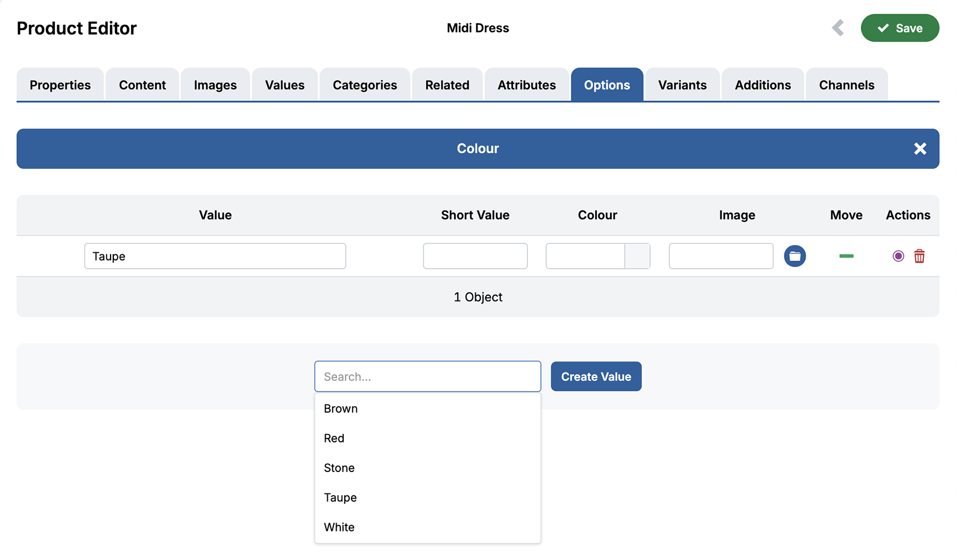Screen dimensions: 957x560
Task: Click the Taupe value input field
Action: click(x=215, y=256)
